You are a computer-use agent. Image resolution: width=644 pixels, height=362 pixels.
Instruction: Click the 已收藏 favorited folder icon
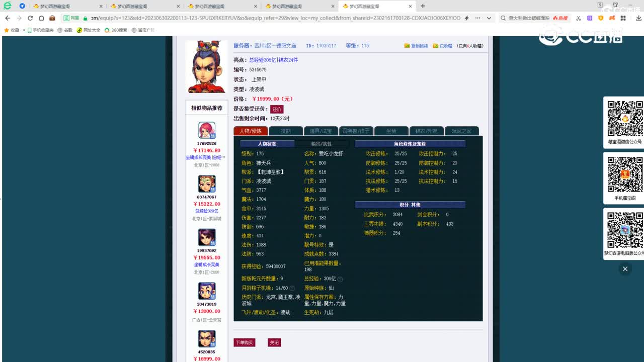436,45
